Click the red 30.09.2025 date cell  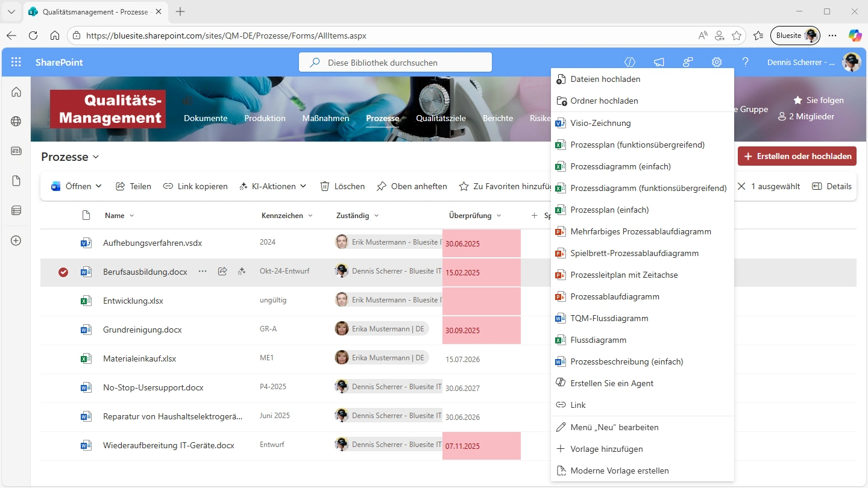[x=481, y=330]
